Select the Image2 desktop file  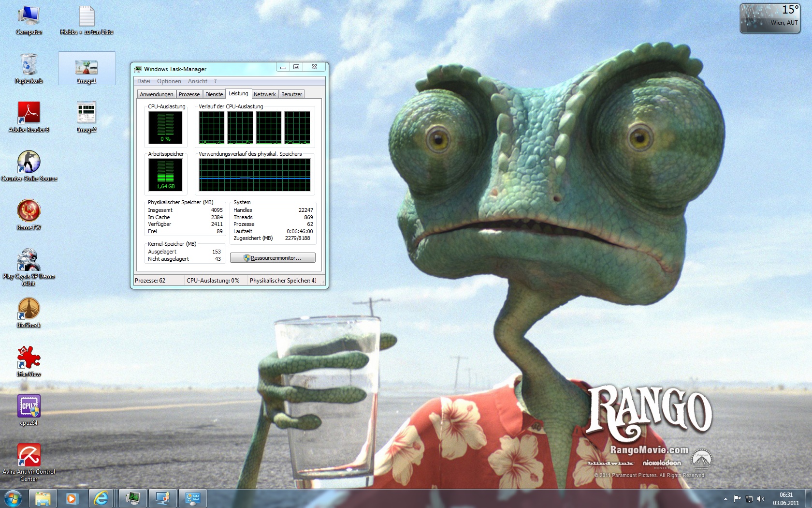click(87, 118)
